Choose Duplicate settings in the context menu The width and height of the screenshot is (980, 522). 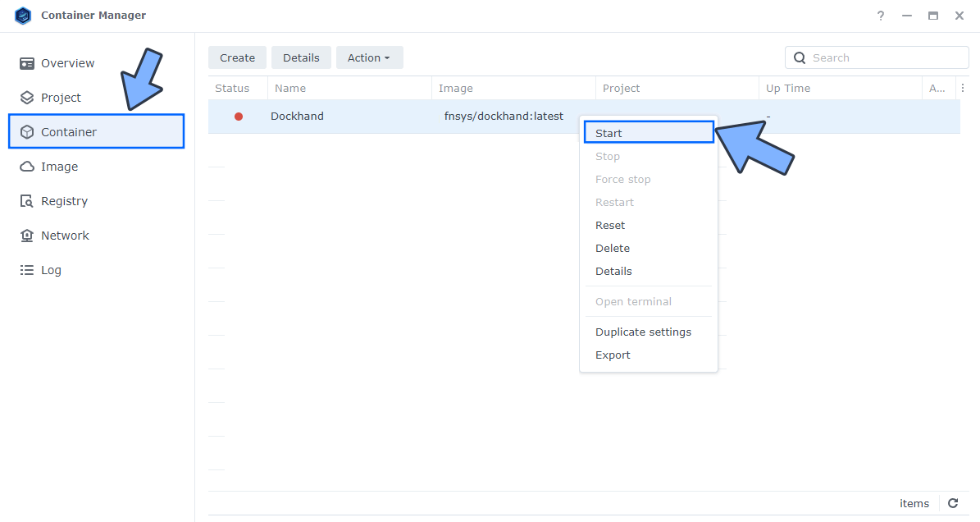tap(643, 332)
